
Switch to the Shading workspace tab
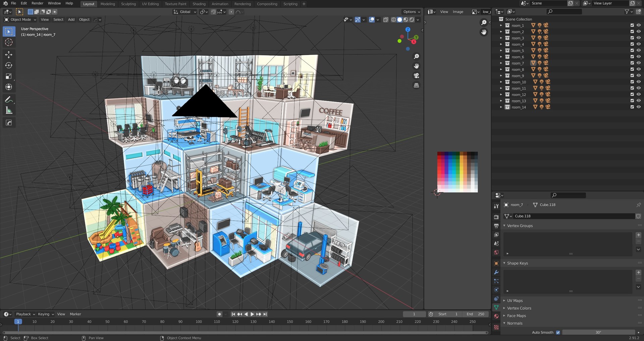(199, 4)
